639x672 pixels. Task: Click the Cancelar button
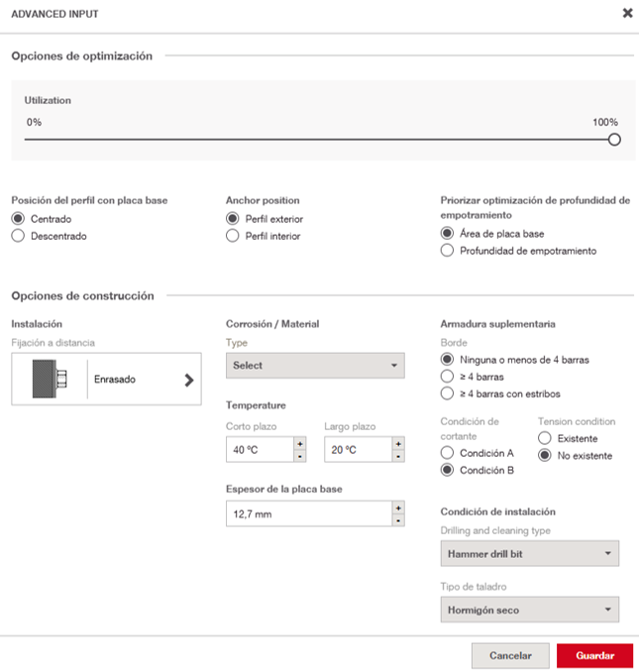tap(510, 656)
